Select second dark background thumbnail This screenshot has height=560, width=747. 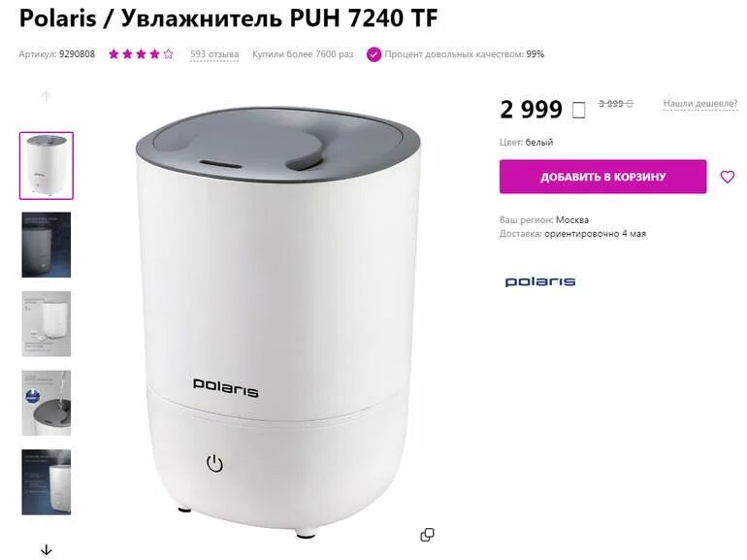47,245
